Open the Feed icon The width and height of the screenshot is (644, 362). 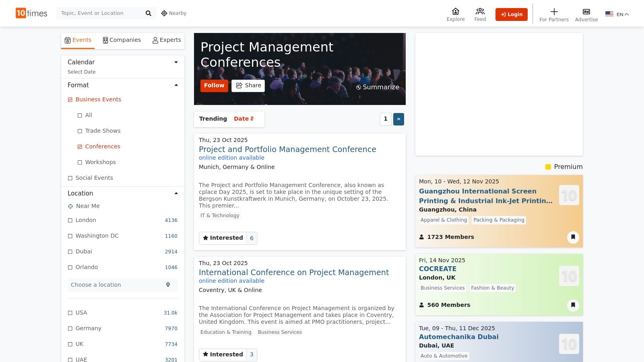[480, 11]
